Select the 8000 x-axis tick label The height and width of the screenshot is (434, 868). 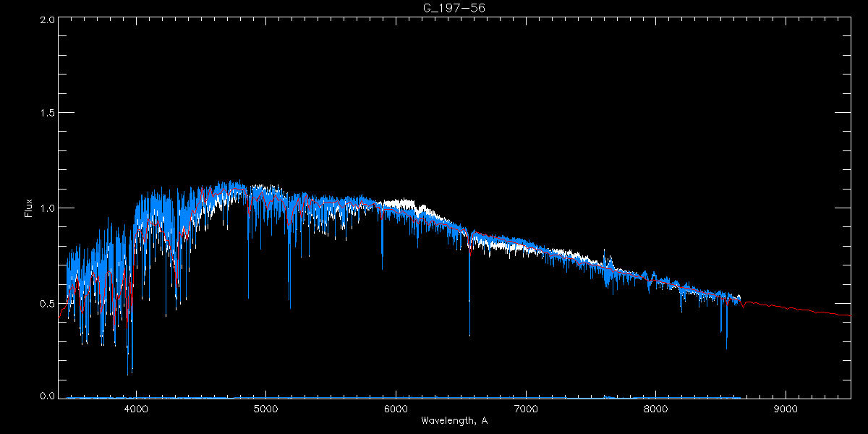click(656, 408)
